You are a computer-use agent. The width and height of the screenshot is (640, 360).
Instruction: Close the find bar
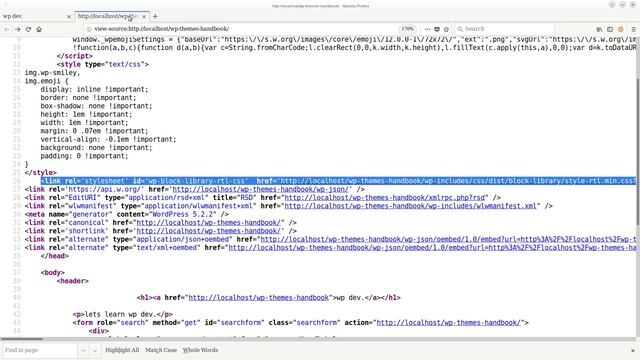(x=633, y=350)
